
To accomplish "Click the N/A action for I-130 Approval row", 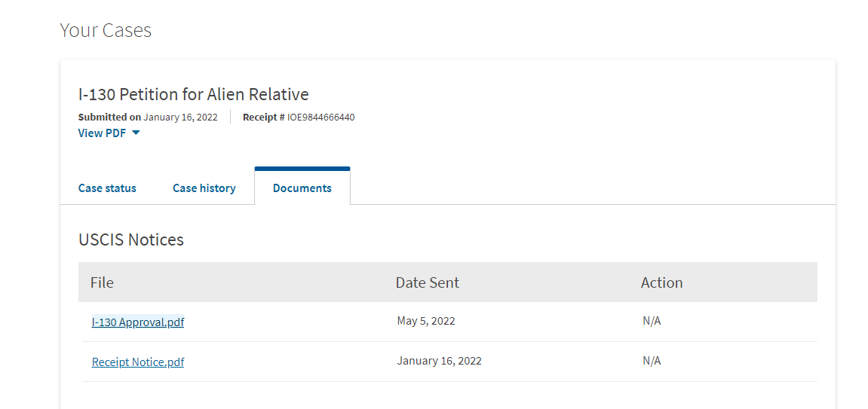I will tap(652, 321).
